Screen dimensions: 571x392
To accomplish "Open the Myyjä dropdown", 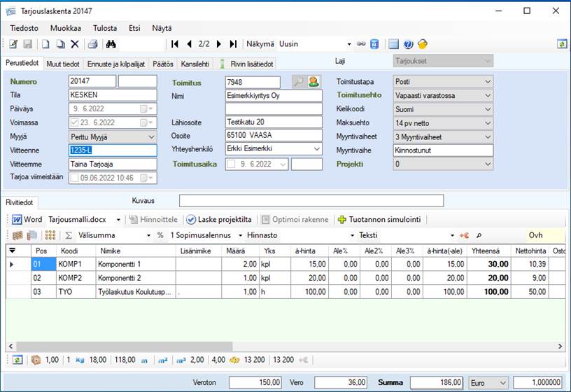I will (x=151, y=137).
